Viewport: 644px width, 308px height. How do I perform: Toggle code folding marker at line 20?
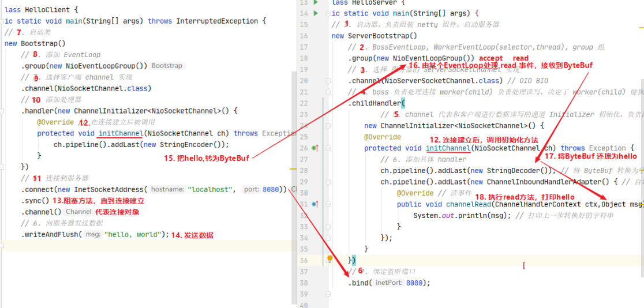(x=329, y=81)
